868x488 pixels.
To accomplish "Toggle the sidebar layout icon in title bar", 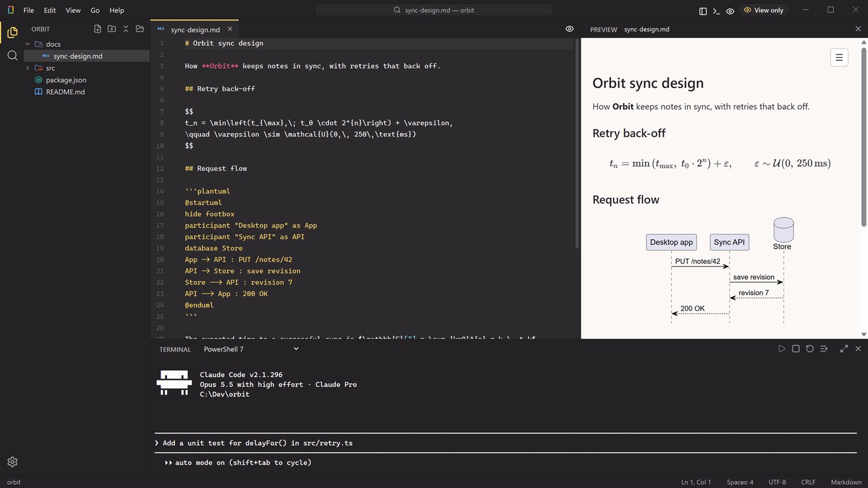I will point(703,11).
